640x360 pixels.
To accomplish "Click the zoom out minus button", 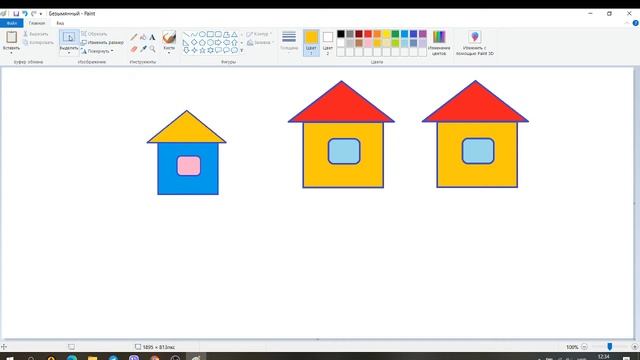I will (584, 347).
